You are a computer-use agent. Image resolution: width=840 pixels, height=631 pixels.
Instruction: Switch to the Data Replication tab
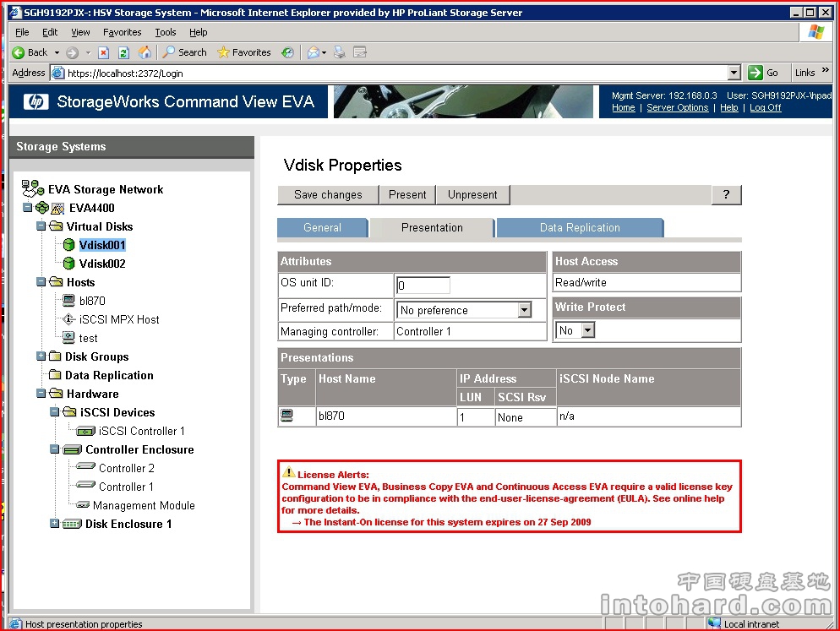click(580, 227)
